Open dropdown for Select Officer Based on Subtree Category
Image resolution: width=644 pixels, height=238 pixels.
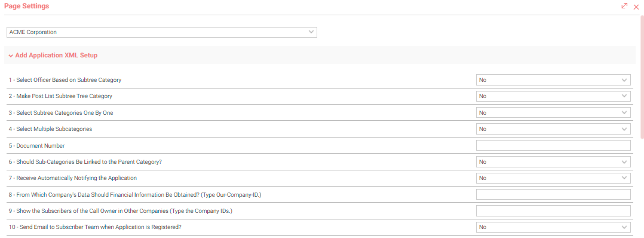553,80
